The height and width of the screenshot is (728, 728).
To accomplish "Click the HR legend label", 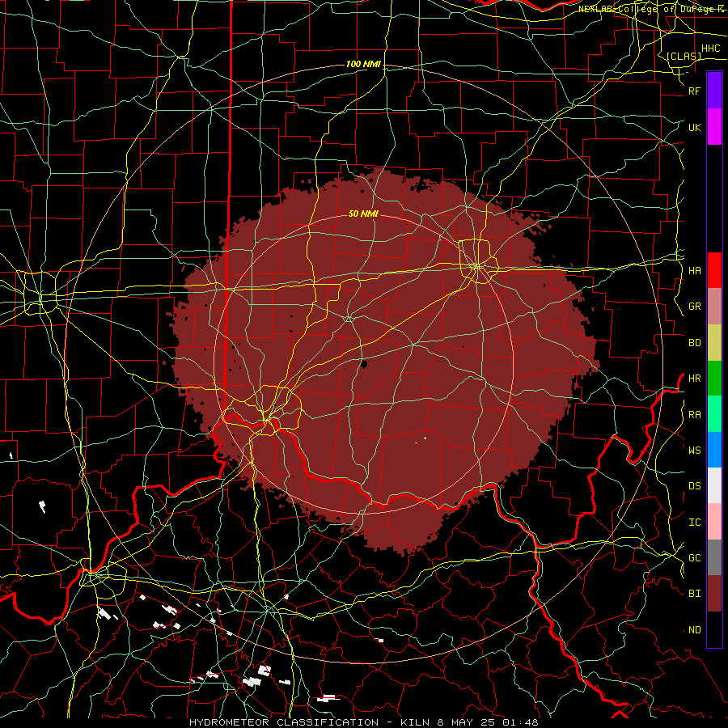I will (x=694, y=379).
